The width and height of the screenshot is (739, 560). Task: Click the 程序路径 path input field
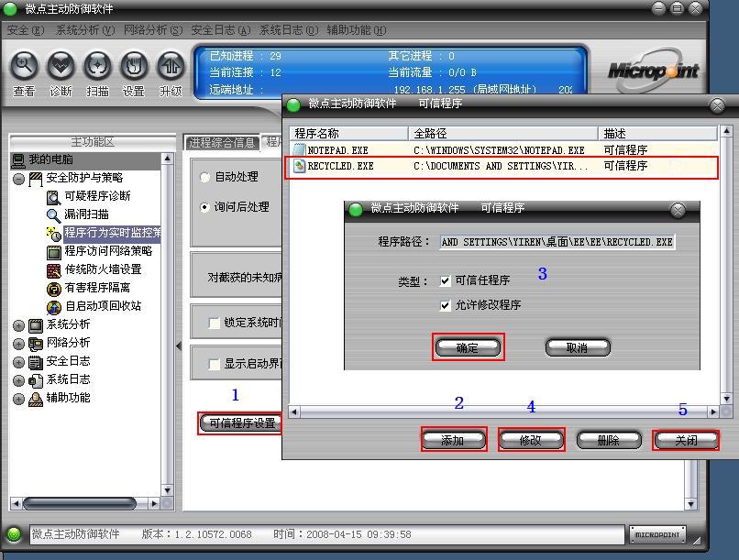[557, 242]
